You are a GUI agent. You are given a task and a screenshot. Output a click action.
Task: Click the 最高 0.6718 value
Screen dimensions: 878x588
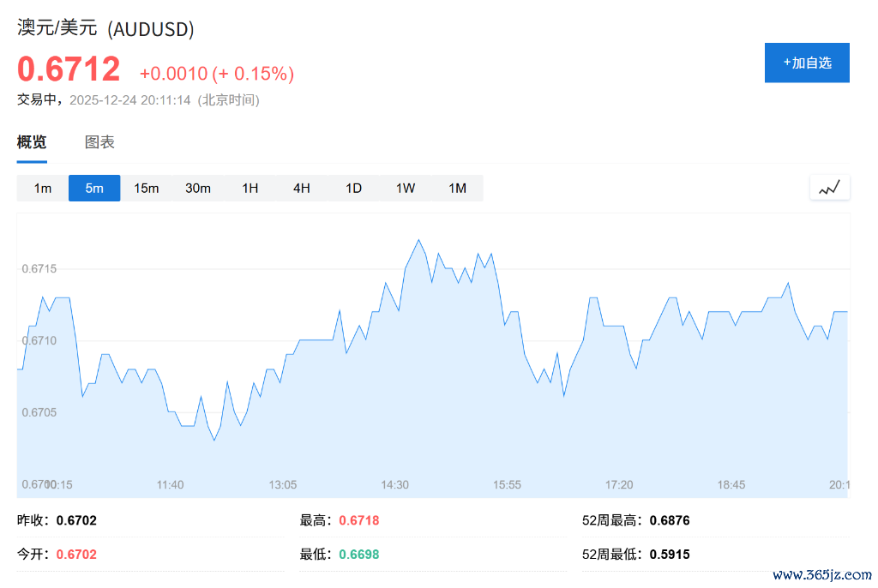click(359, 520)
